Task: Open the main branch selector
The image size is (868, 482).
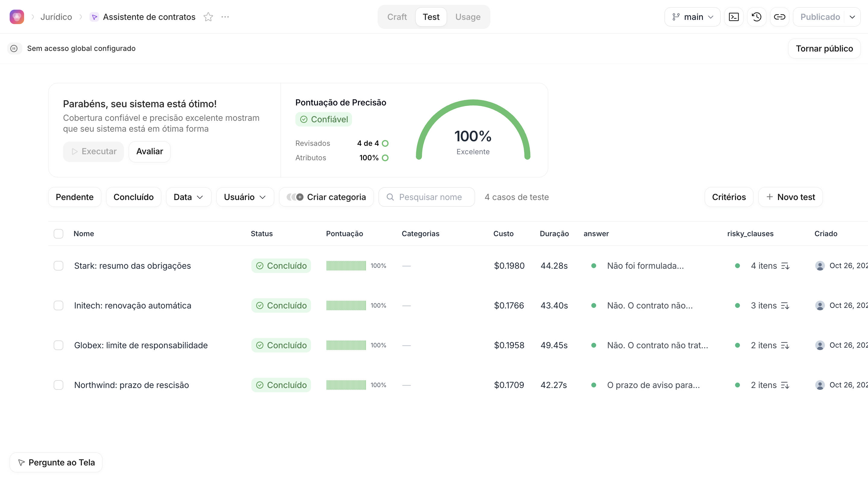Action: tap(692, 17)
